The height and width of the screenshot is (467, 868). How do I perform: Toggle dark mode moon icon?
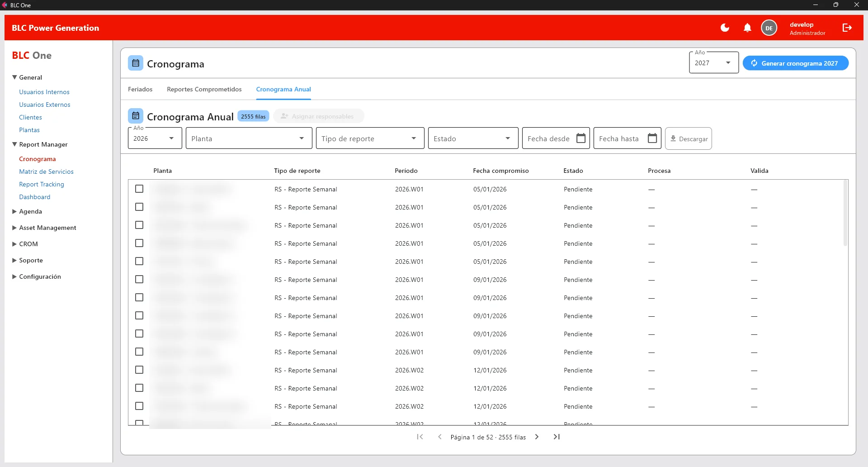tap(725, 28)
